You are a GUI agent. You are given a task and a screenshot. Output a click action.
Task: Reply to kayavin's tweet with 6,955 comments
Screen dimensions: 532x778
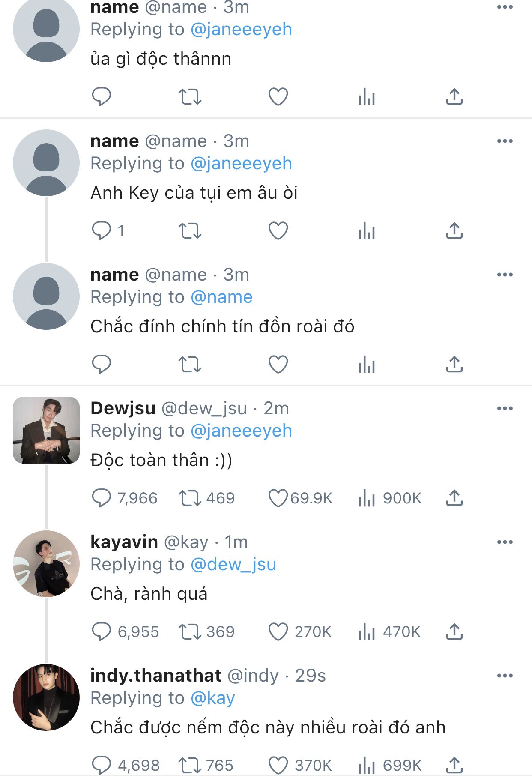[x=102, y=631]
